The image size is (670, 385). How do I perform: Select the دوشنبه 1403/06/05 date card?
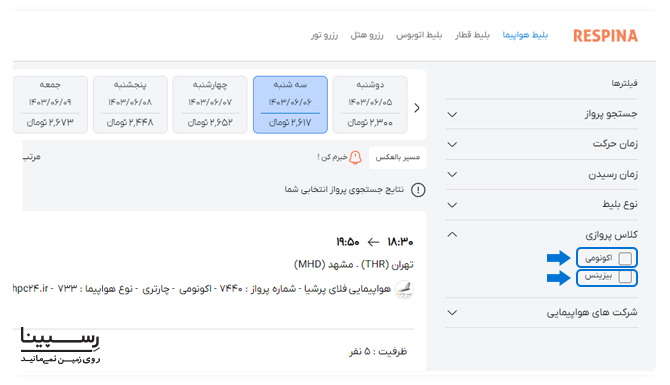pos(370,105)
